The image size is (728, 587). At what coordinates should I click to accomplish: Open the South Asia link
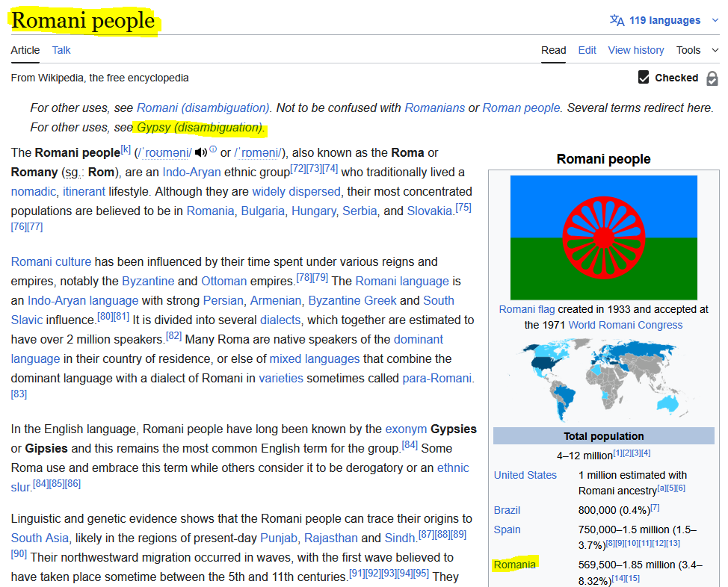[40, 538]
